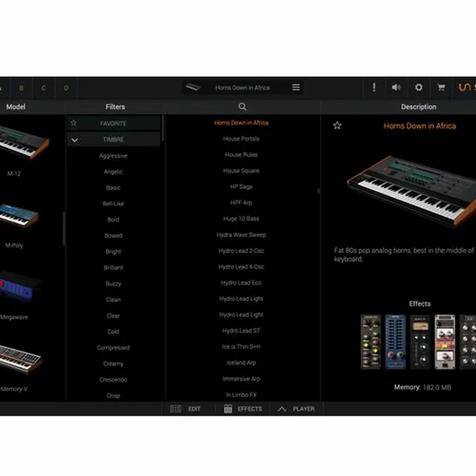Image resolution: width=476 pixels, height=476 pixels.
Task: Open the shop cart icon
Action: click(441, 87)
